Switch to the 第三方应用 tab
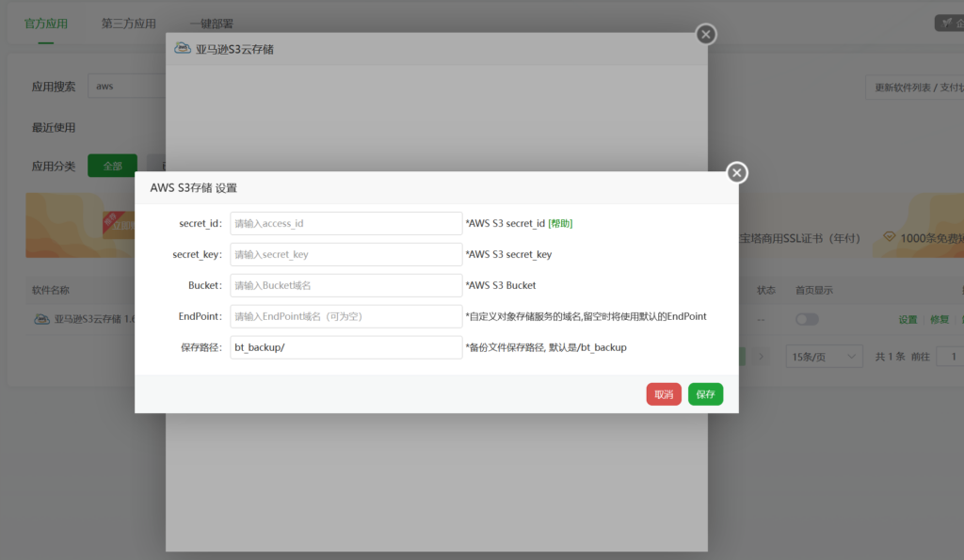The image size is (964, 560). pyautogui.click(x=129, y=24)
